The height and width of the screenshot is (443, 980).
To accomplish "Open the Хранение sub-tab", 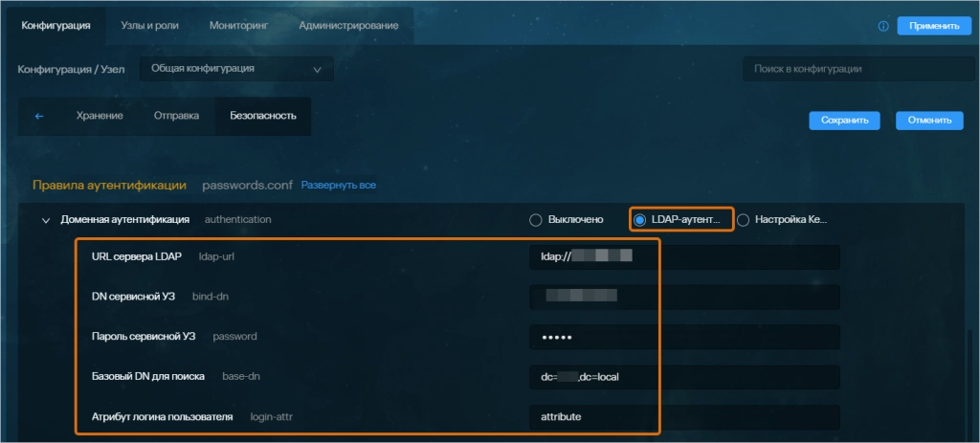I will 100,117.
